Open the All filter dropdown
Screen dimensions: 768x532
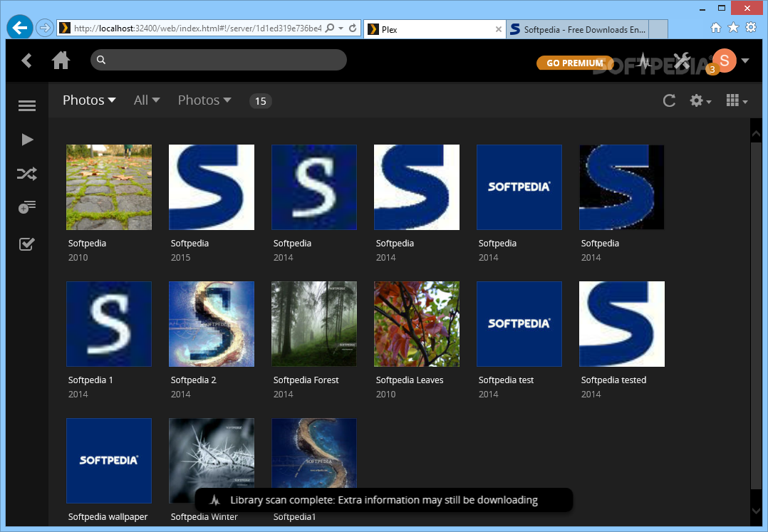coord(147,100)
